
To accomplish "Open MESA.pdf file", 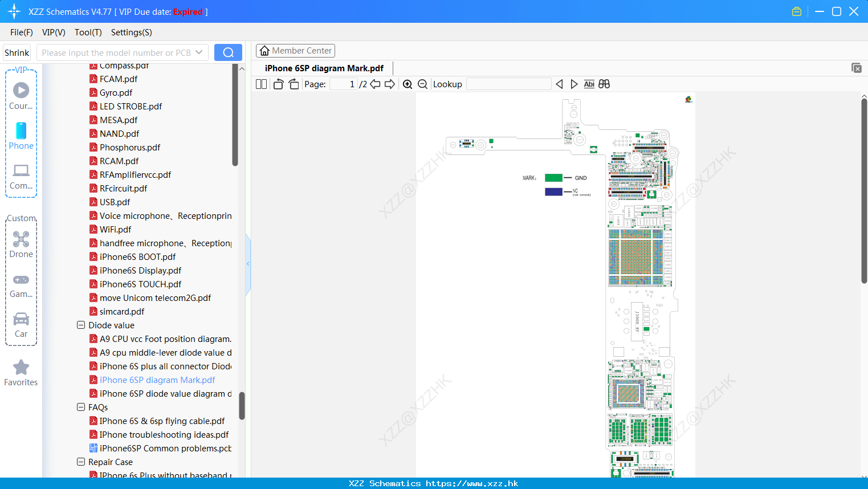I will click(119, 120).
